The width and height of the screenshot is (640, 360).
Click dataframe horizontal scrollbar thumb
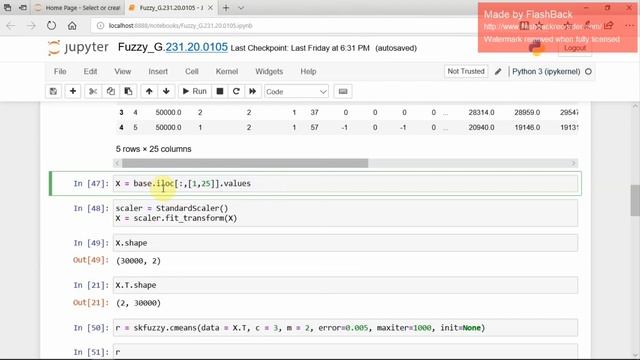pyautogui.click(x=245, y=163)
